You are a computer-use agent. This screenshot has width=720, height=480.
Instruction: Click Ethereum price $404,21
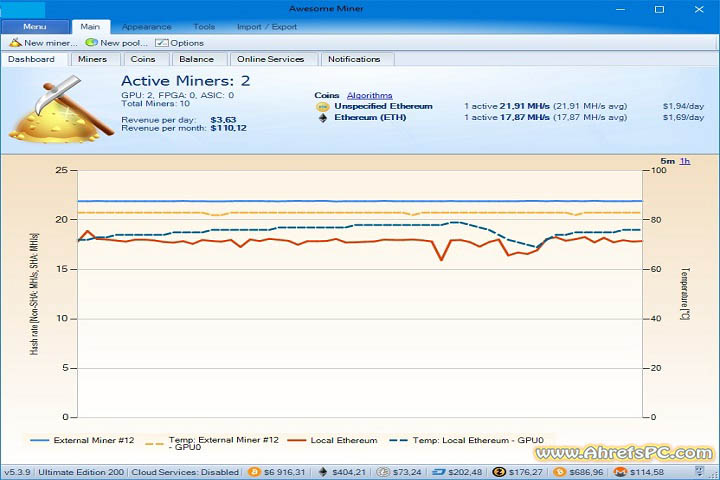pyautogui.click(x=349, y=472)
